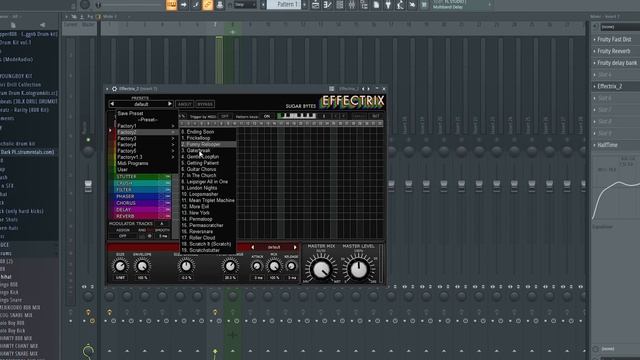
Task: Open the Effectrix_2 window menu arrow
Action: coord(107,89)
